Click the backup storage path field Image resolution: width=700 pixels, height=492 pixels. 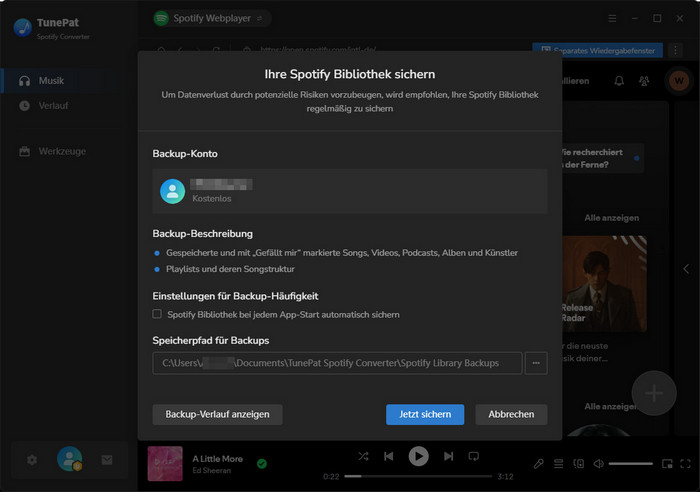337,363
